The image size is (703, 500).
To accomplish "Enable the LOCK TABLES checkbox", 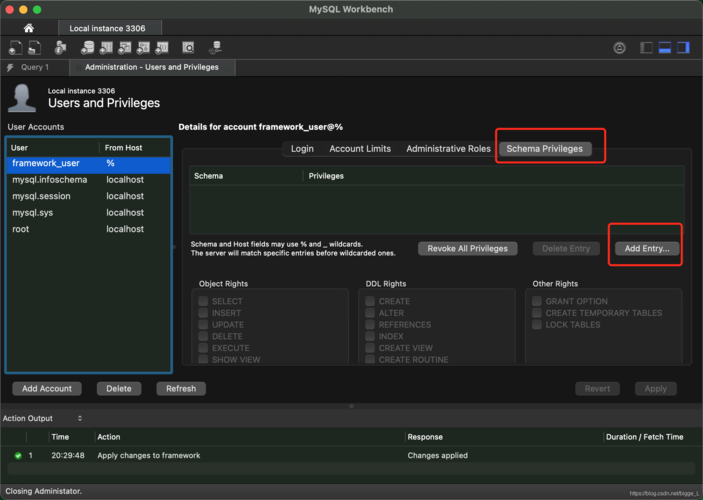I will point(537,324).
